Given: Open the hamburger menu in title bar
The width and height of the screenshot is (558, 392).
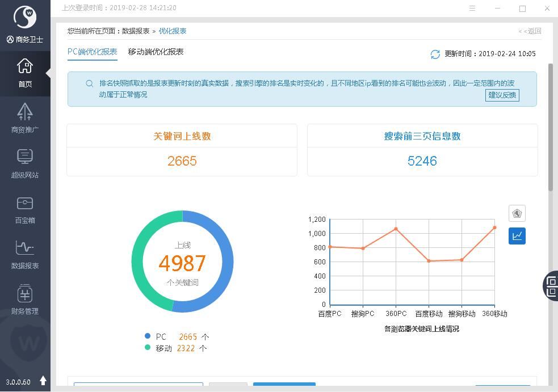Looking at the screenshot, I should coord(473,9).
